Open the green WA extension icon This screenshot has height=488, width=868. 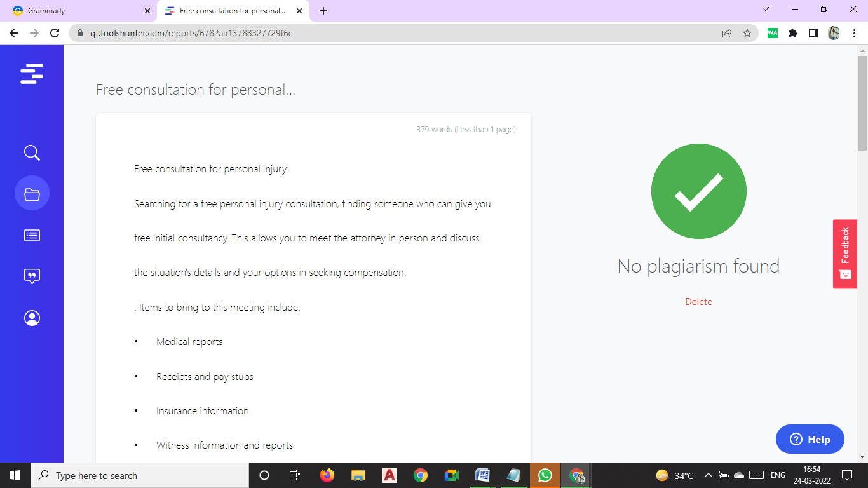click(773, 33)
